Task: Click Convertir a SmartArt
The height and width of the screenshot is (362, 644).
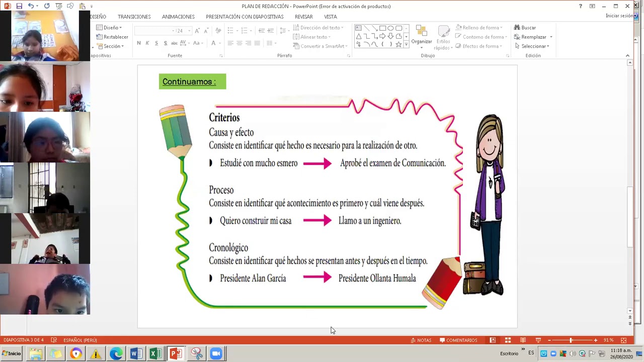Action: [x=320, y=46]
